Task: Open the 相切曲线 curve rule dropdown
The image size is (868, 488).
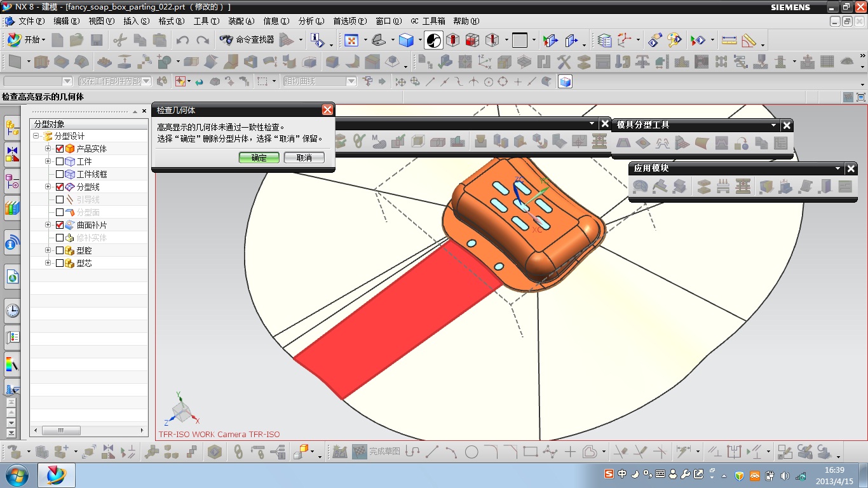Action: pyautogui.click(x=351, y=81)
